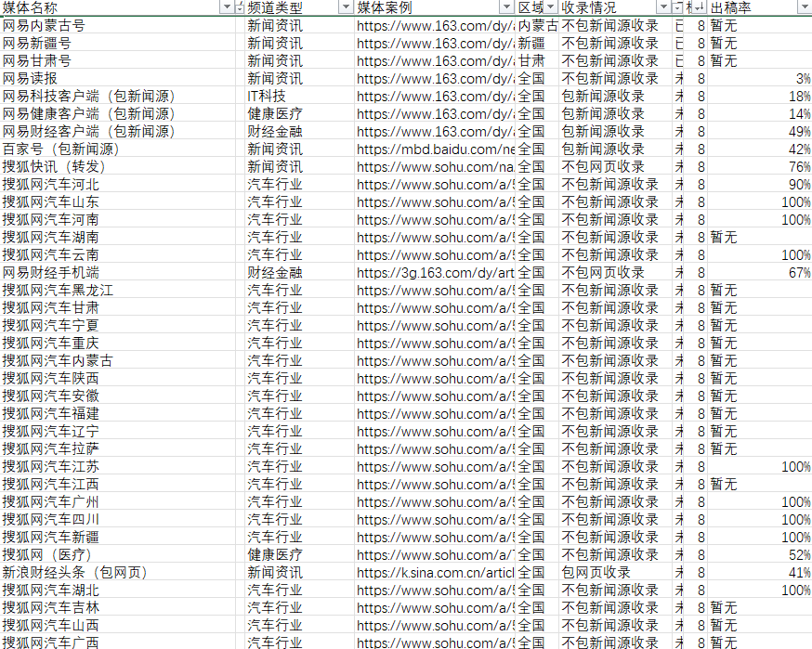The height and width of the screenshot is (649, 812).
Task: Open the sorted-column filter arrow left of 出稿率
Action: tap(700, 7)
